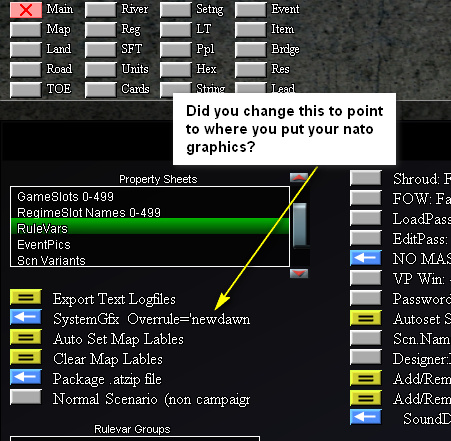Open the Hex tab
This screenshot has width=451, height=441.
tap(176, 70)
